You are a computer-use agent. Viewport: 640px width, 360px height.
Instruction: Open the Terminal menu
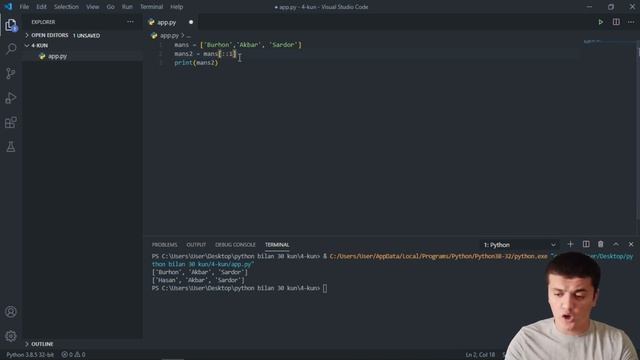coord(151,7)
